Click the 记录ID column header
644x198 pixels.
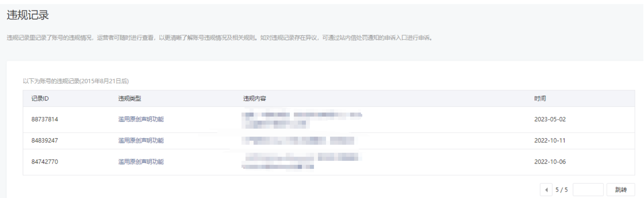click(40, 98)
